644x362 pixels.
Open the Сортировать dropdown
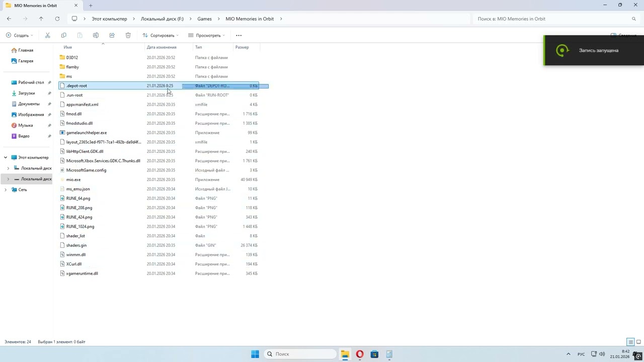point(161,35)
